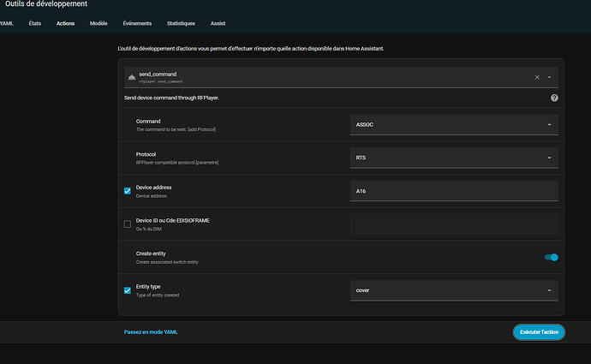Image resolution: width=591 pixels, height=364 pixels.
Task: Switch to the YAML tab
Action: (7, 23)
